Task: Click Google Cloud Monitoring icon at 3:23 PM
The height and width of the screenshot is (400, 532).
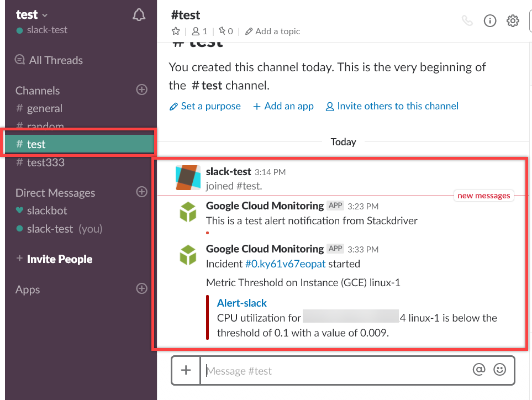Action: pyautogui.click(x=188, y=212)
